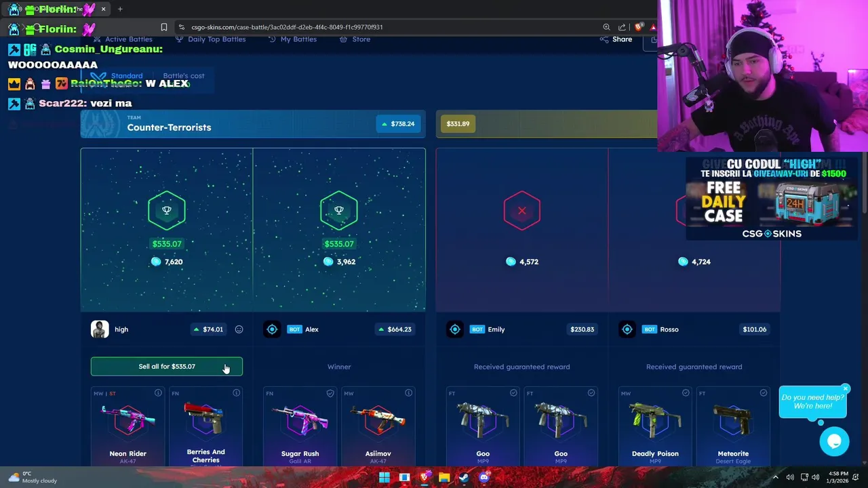868x488 pixels.
Task: Click Rosso bot avatar icon
Action: (627, 329)
